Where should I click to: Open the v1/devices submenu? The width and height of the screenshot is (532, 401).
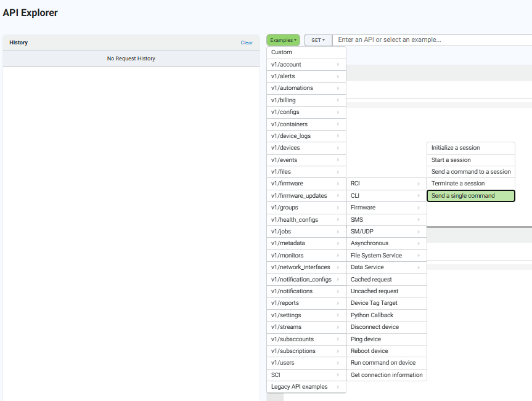click(x=306, y=148)
